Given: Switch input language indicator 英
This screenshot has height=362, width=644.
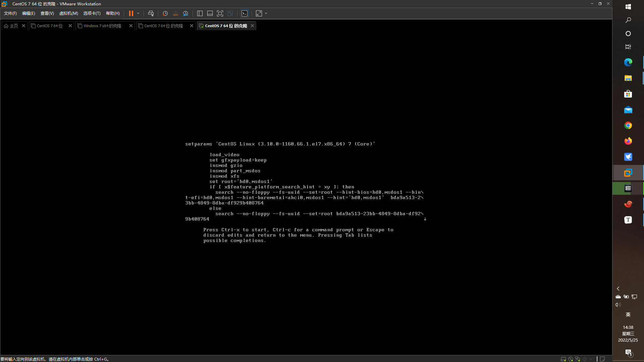Looking at the screenshot, I should pyautogui.click(x=628, y=314).
